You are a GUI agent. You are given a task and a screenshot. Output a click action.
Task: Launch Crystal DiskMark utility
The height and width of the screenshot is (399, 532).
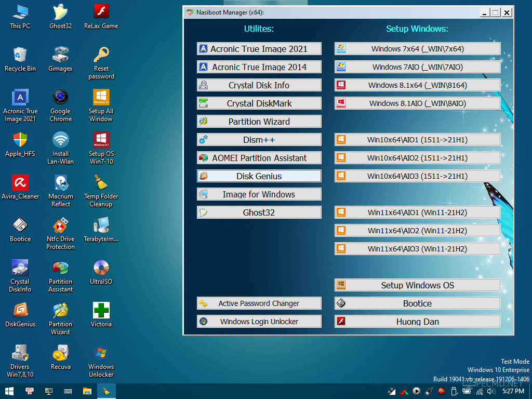259,103
